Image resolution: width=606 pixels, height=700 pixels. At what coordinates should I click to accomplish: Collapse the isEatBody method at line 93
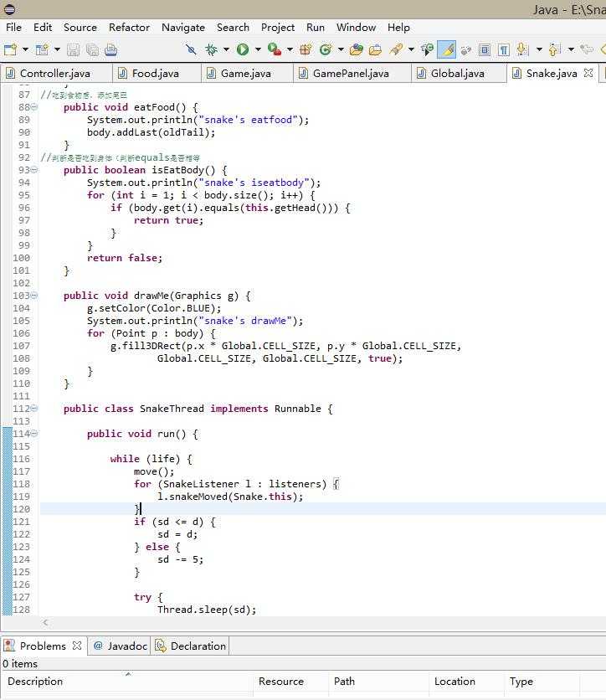[34, 170]
